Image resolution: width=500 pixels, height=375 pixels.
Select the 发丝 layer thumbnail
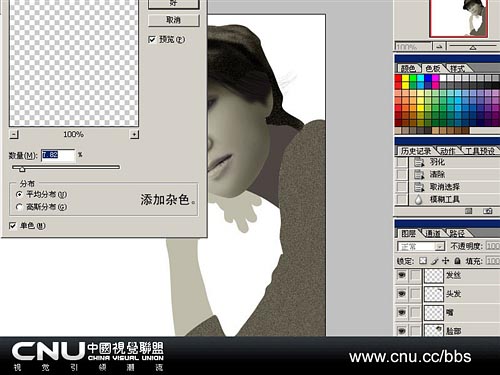[x=434, y=275]
